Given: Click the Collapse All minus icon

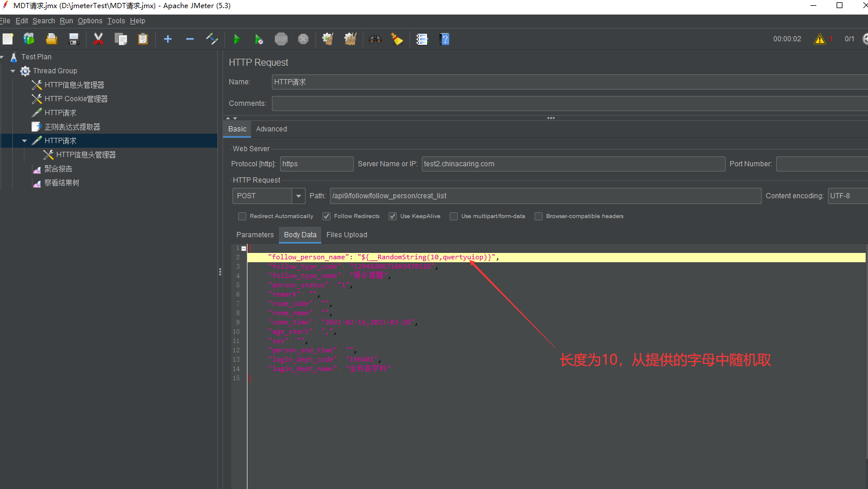Looking at the screenshot, I should coord(190,39).
